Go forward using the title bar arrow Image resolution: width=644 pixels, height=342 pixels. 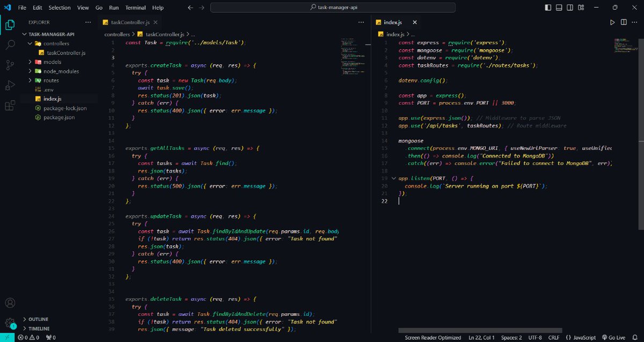pos(202,8)
